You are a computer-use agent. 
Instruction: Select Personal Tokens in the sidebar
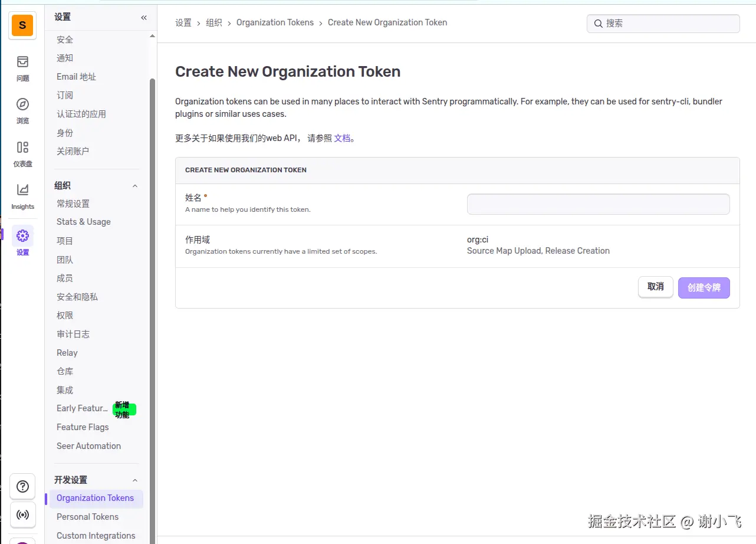point(87,516)
